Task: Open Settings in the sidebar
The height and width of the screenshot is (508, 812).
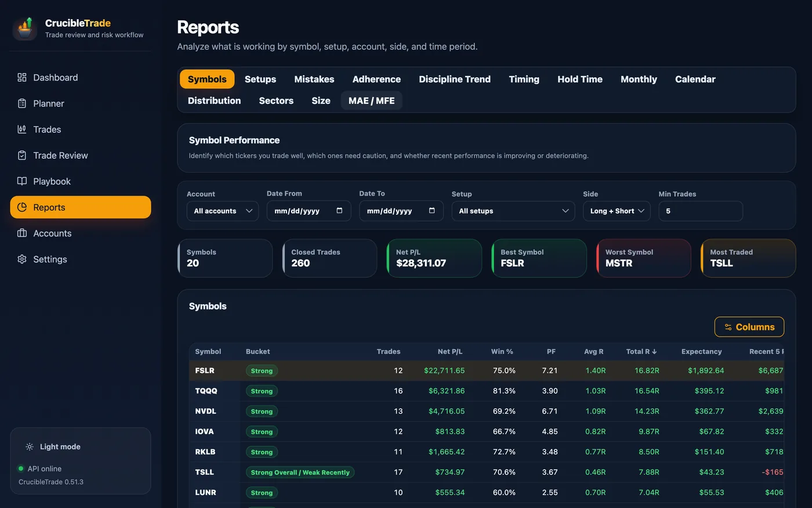Action: coord(81,259)
